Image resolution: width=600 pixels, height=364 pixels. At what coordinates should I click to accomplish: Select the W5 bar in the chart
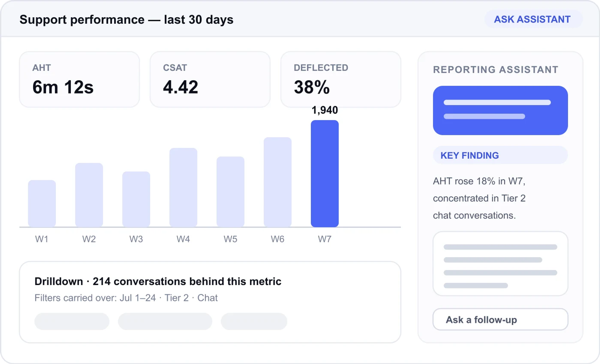coord(231,192)
